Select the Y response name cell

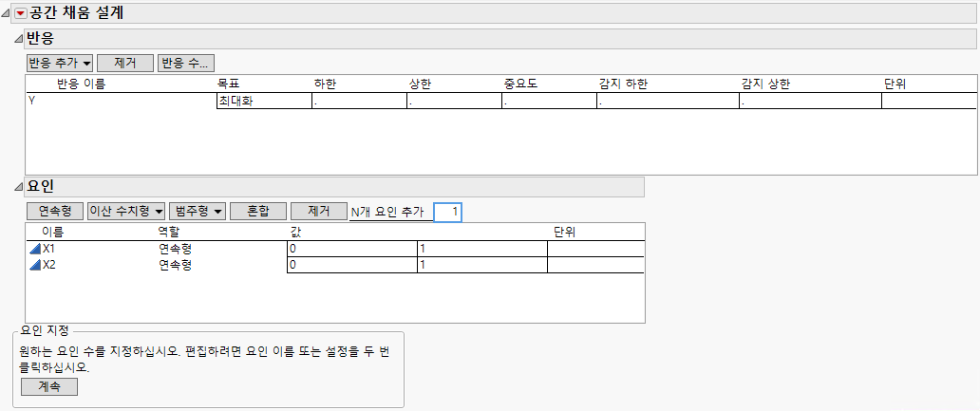[x=122, y=101]
